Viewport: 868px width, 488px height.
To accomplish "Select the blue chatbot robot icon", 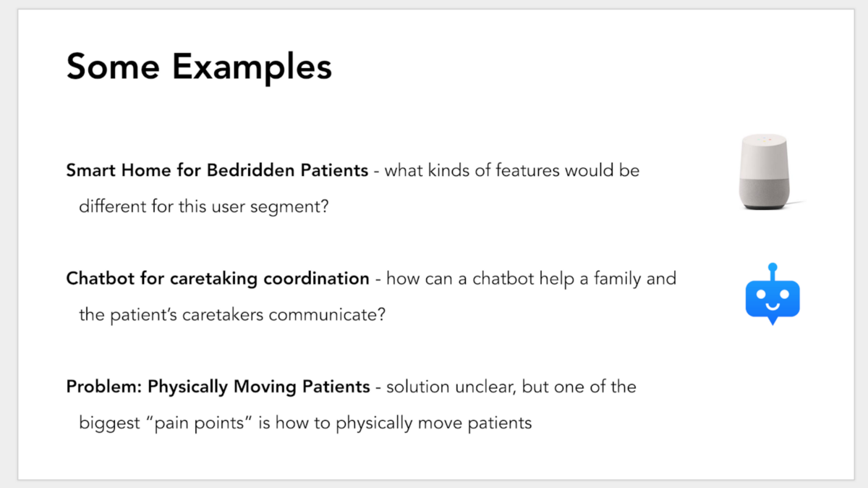I will click(773, 297).
